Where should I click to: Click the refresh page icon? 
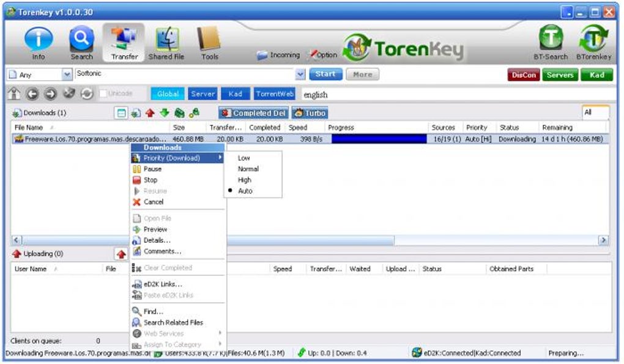[x=87, y=94]
